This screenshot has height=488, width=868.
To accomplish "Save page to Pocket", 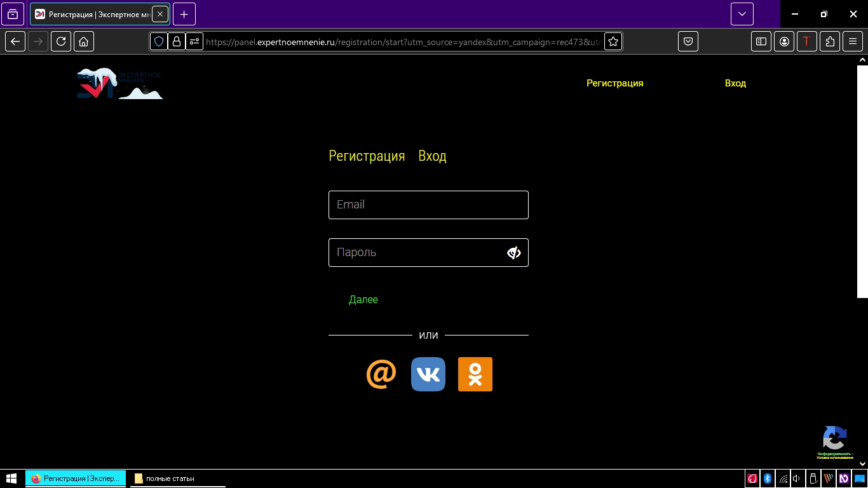I will click(x=688, y=41).
